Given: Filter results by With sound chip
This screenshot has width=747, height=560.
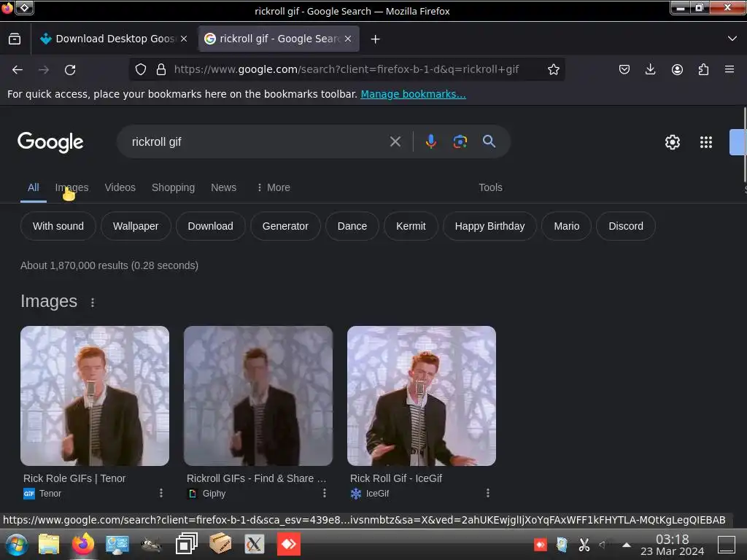Looking at the screenshot, I should [x=58, y=226].
